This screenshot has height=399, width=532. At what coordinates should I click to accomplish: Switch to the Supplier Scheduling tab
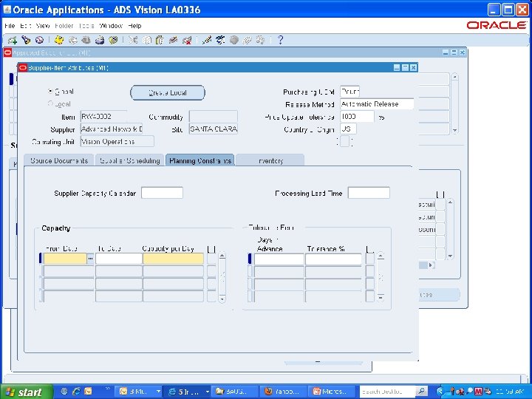129,160
